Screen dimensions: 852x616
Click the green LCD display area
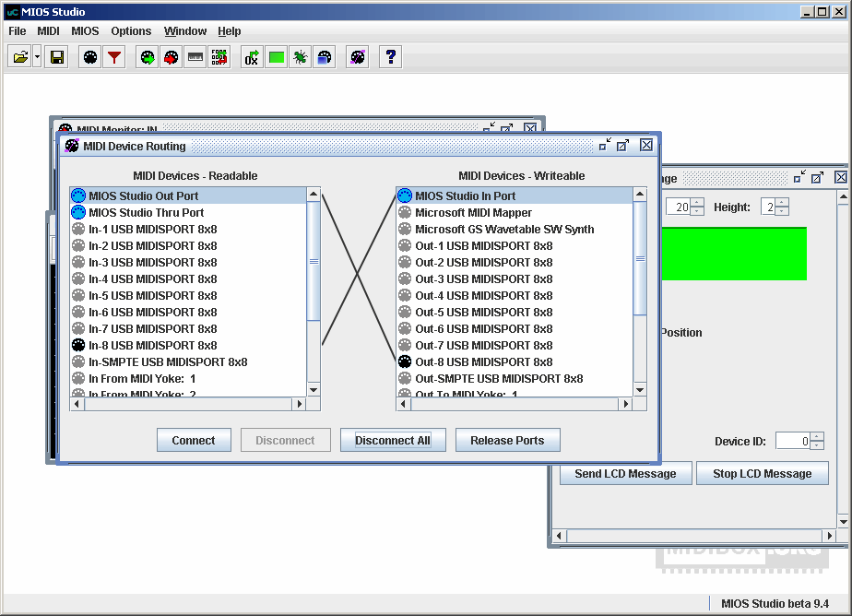coord(734,254)
